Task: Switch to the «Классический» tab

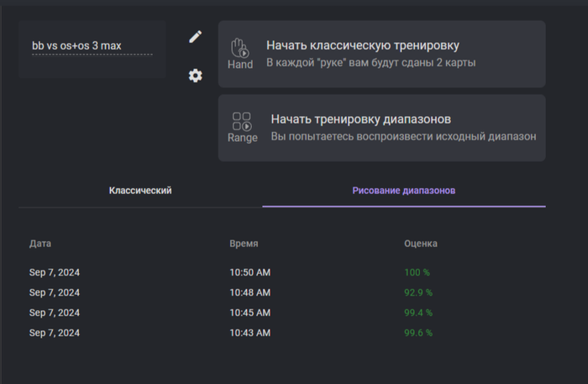Action: pos(140,191)
